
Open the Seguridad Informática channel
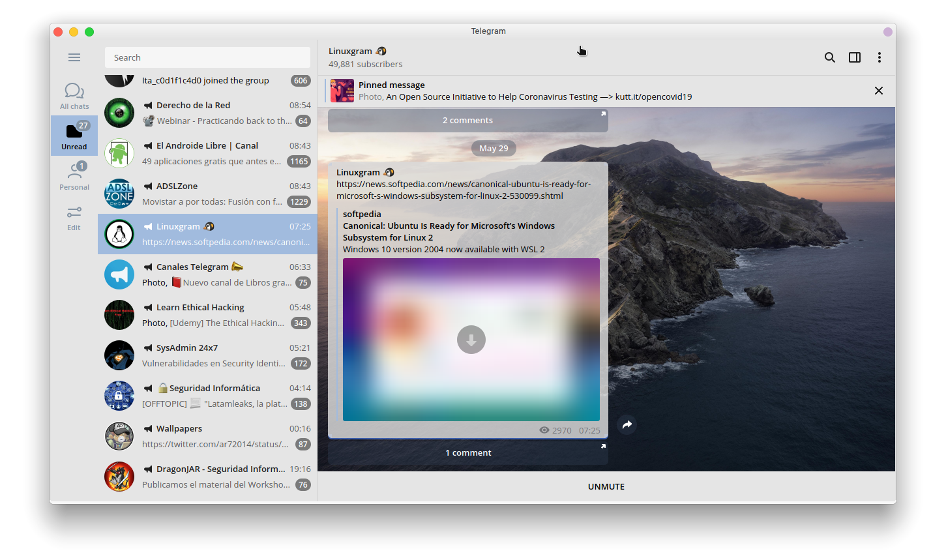point(207,396)
